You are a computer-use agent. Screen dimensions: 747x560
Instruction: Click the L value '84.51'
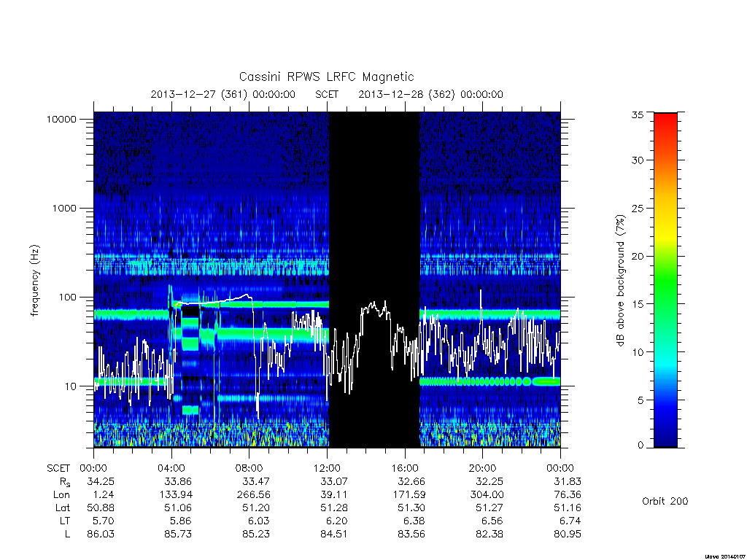[x=334, y=534]
